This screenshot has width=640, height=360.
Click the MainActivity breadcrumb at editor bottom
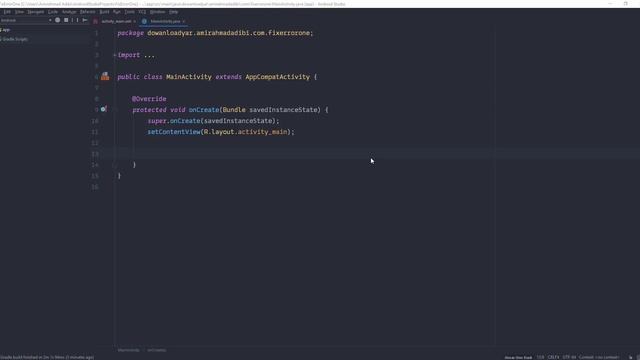pos(129,350)
